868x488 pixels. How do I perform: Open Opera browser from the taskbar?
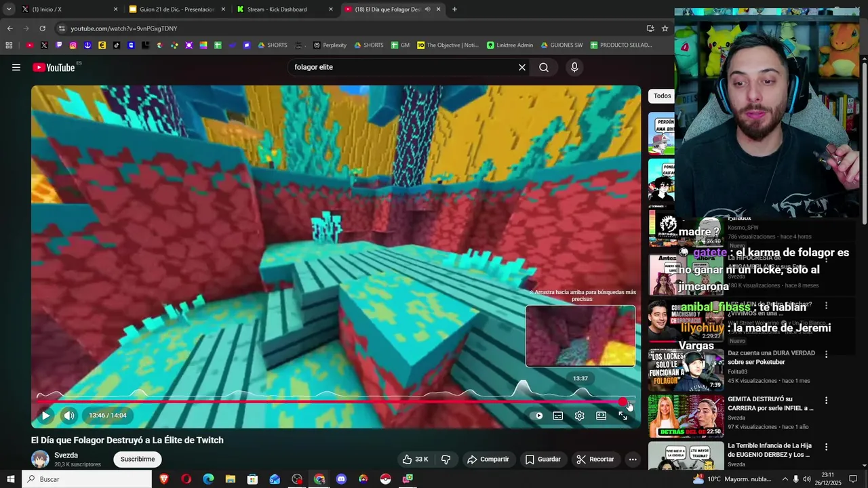click(x=186, y=479)
